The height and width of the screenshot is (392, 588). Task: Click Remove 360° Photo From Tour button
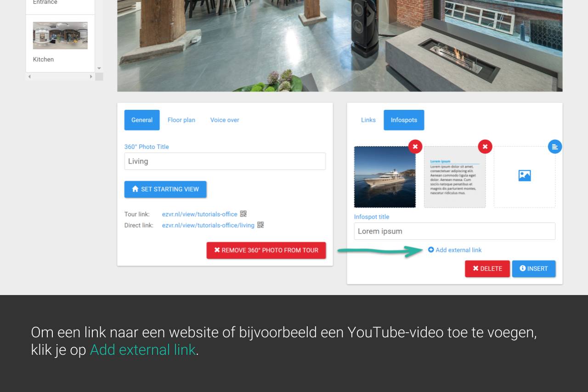pos(266,250)
